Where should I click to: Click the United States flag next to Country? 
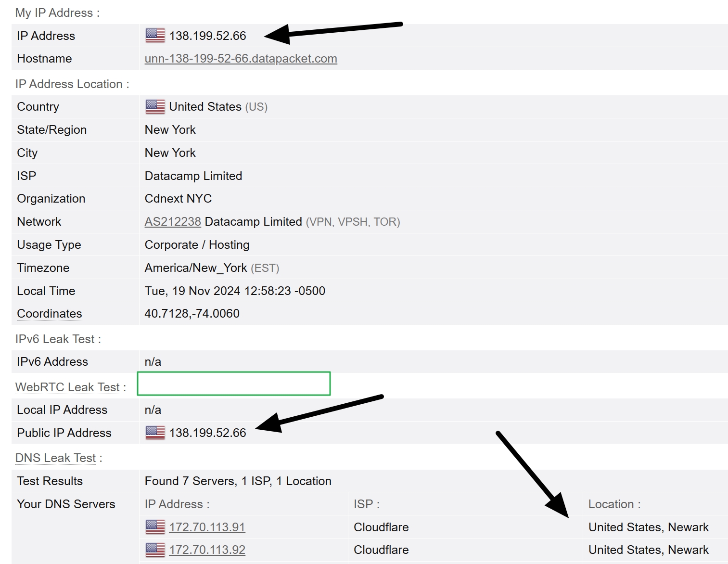point(154,106)
